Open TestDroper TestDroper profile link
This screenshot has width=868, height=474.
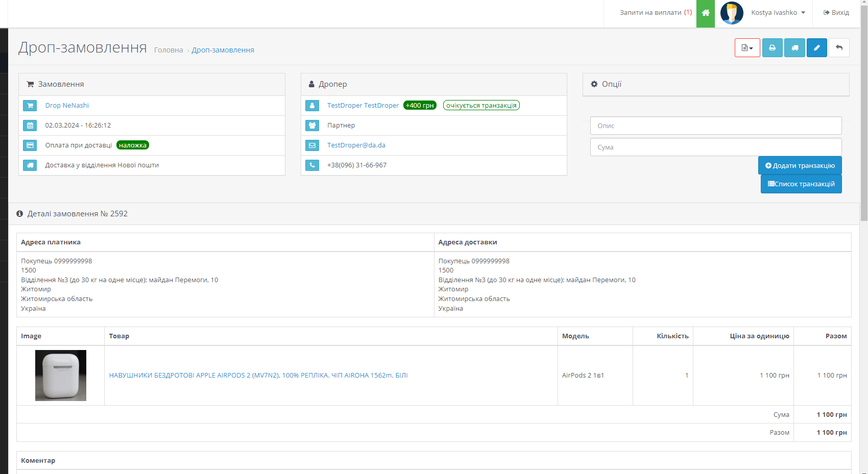click(x=363, y=106)
